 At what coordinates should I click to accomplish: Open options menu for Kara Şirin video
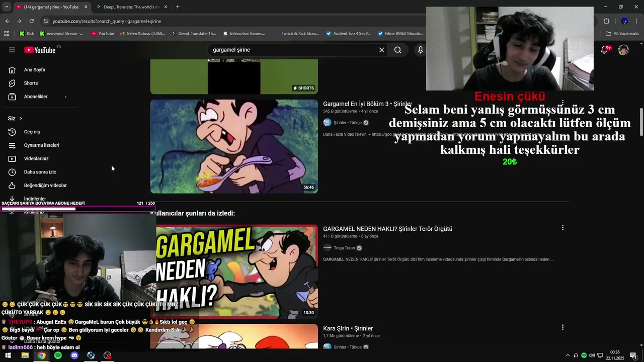(562, 327)
